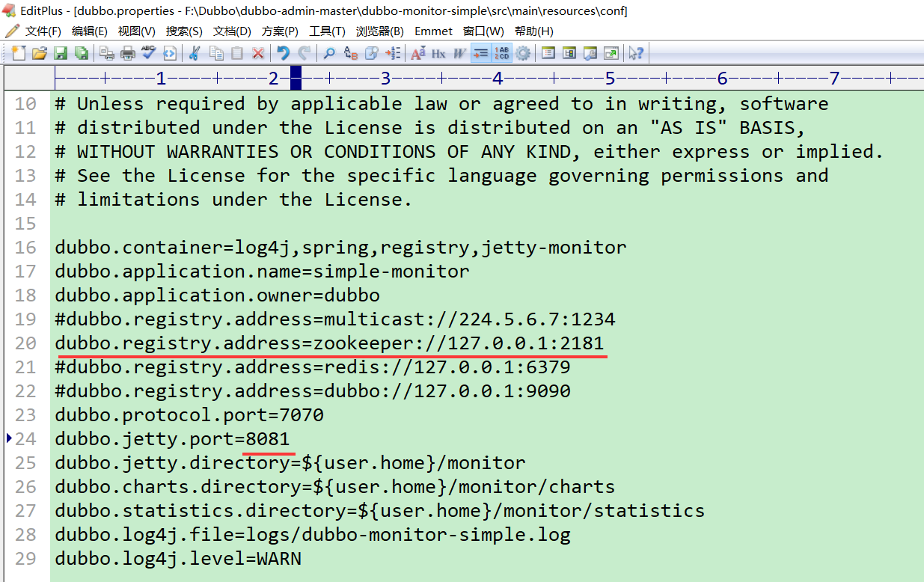924x582 pixels.
Task: Click line number 16 in the gutter
Action: click(25, 248)
